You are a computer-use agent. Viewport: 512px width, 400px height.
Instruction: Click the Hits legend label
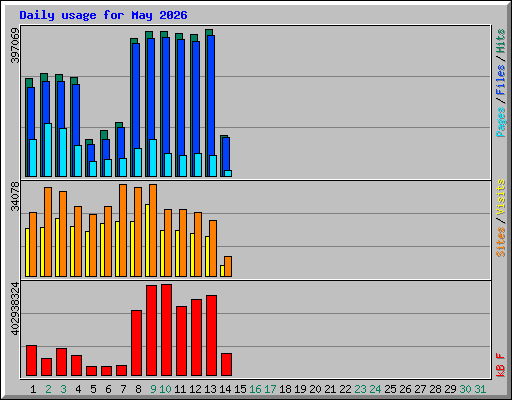pyautogui.click(x=501, y=41)
